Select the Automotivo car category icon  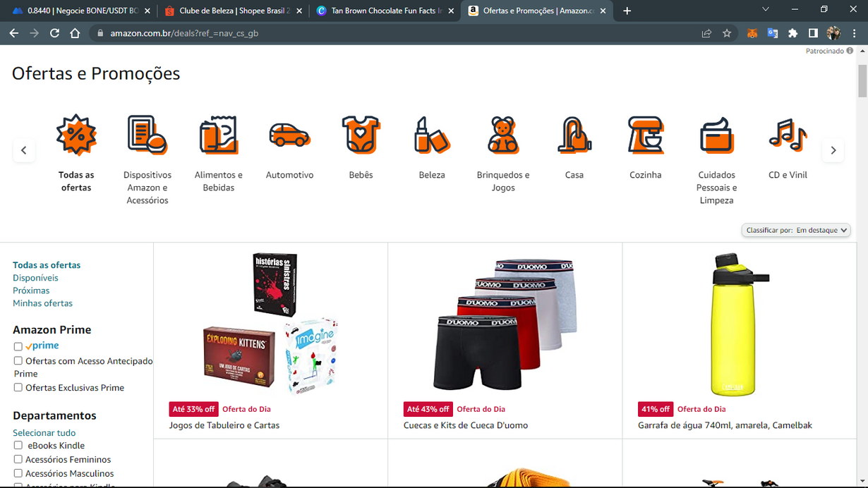coord(289,135)
